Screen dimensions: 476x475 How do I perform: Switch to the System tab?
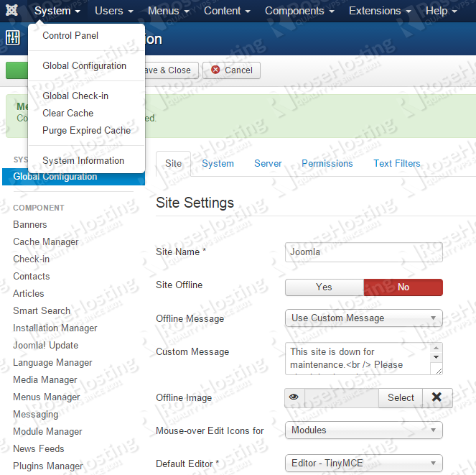pyautogui.click(x=218, y=164)
